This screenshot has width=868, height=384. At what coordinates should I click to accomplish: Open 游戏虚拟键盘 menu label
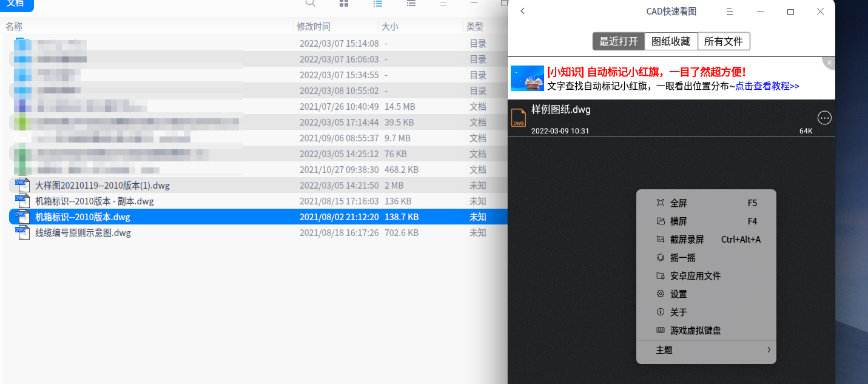(x=696, y=331)
